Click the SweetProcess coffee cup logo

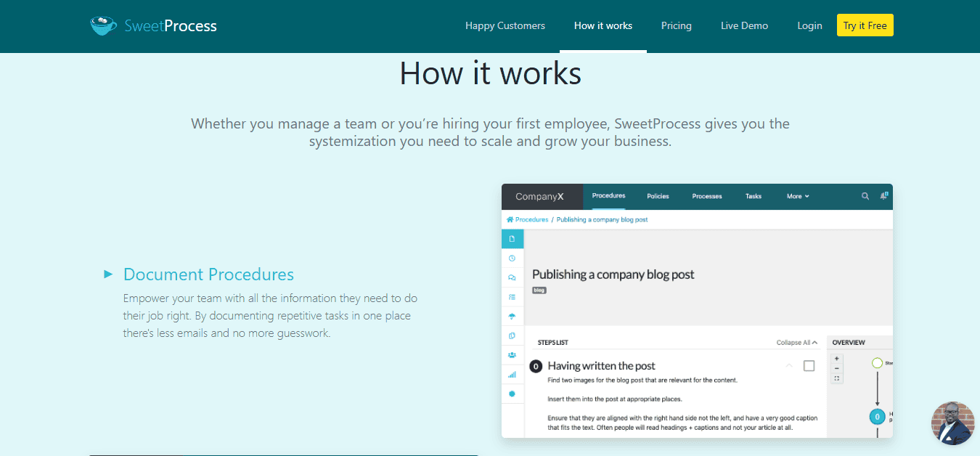pos(103,25)
